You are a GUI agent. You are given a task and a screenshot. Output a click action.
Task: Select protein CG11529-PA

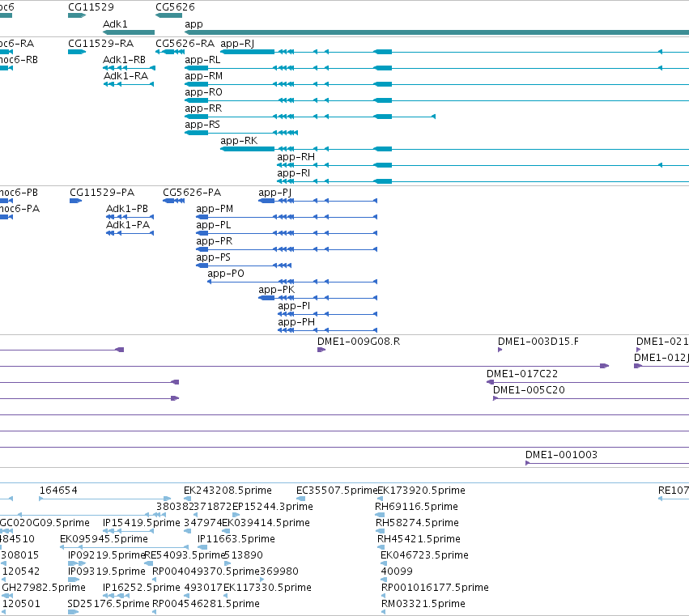point(102,193)
